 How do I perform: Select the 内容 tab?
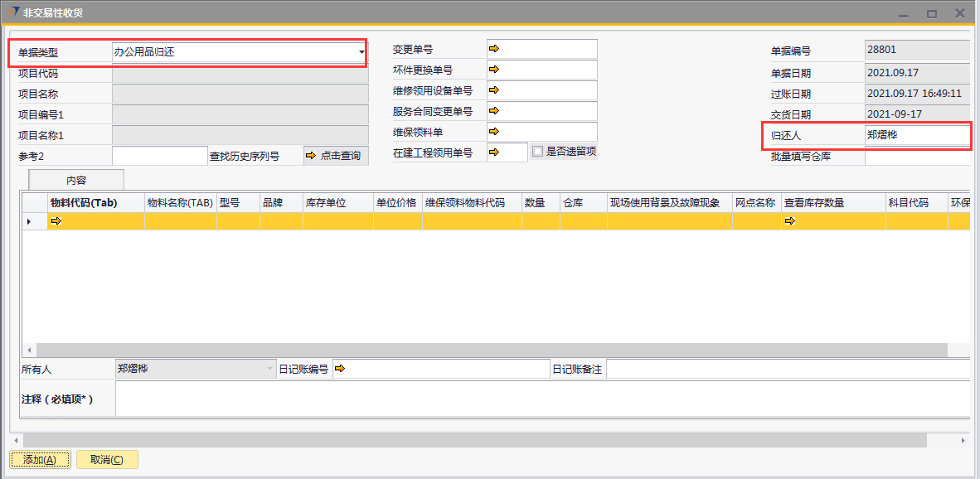[76, 180]
